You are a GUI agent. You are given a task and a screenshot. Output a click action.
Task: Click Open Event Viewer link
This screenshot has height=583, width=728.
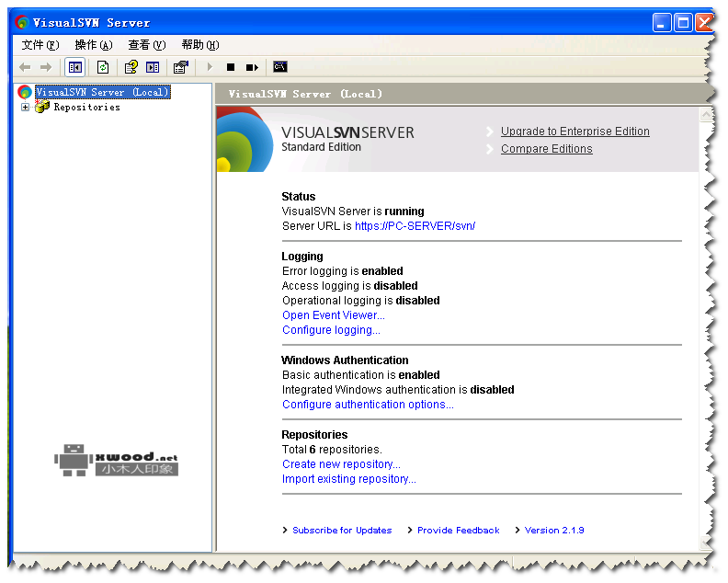tap(334, 315)
